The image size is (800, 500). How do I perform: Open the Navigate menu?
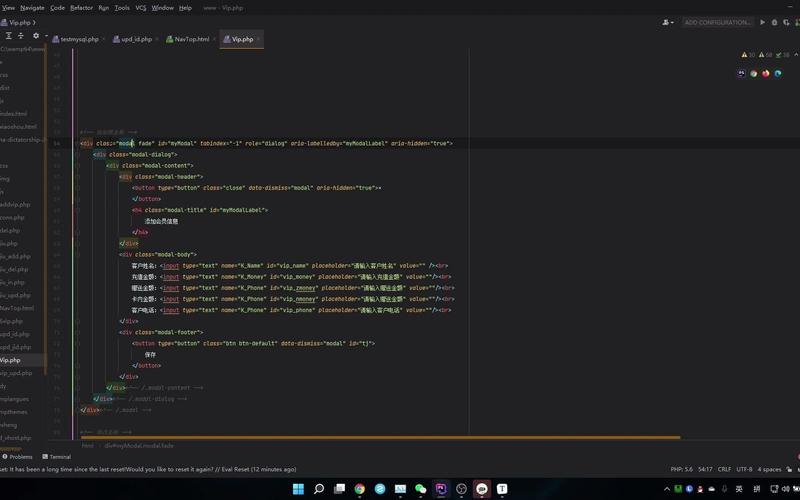point(32,8)
